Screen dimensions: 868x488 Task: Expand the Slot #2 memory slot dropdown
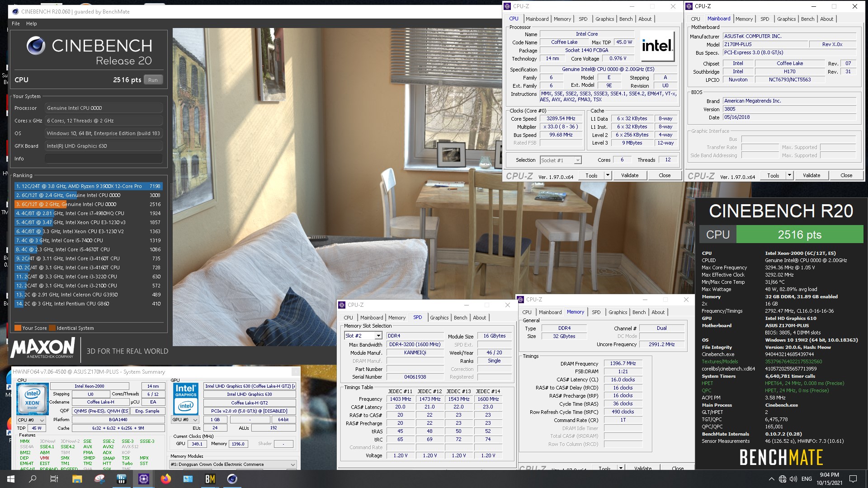(x=378, y=336)
